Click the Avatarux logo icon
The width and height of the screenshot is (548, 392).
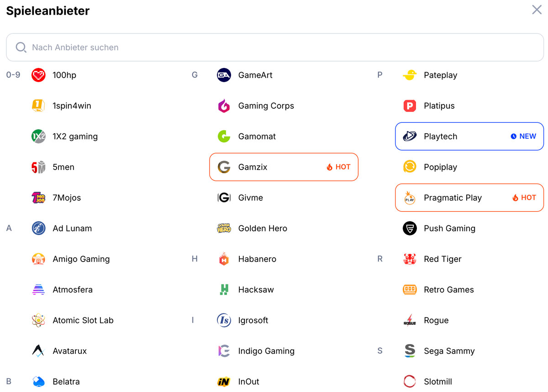(38, 351)
